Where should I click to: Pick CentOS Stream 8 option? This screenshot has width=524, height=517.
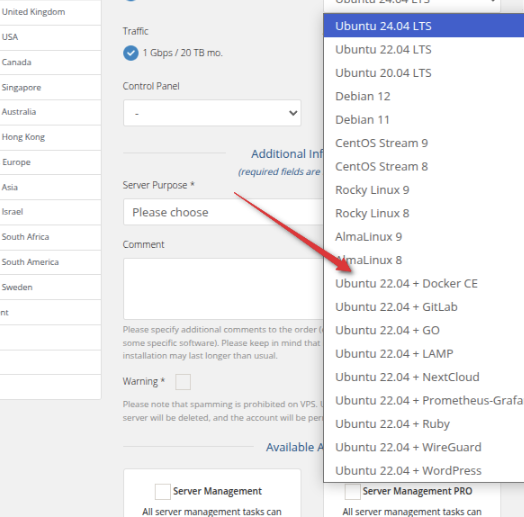(x=424, y=166)
